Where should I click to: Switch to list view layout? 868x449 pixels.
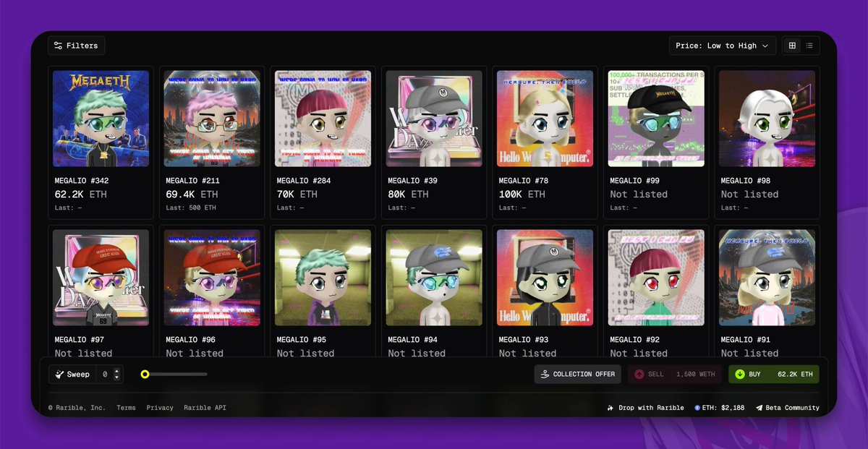(x=809, y=46)
